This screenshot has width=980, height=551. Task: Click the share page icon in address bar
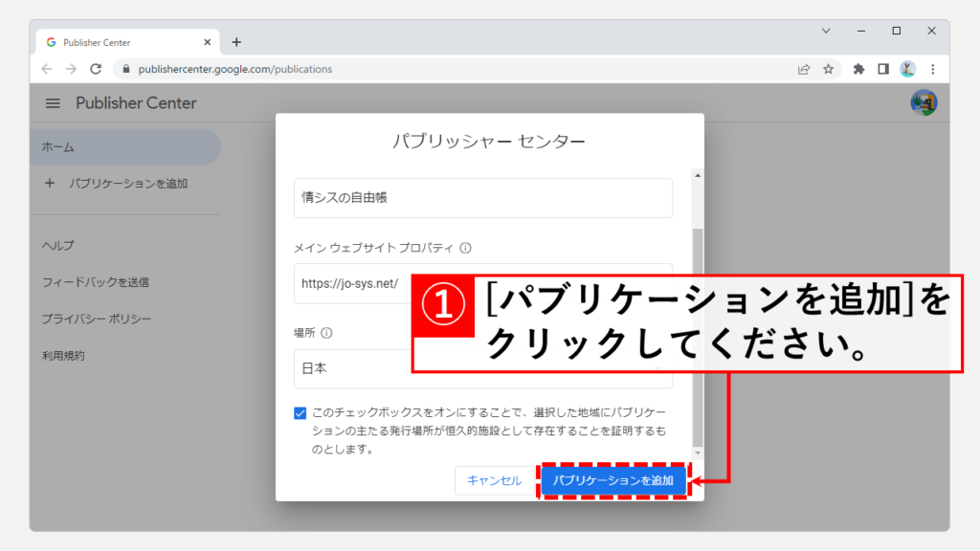804,69
